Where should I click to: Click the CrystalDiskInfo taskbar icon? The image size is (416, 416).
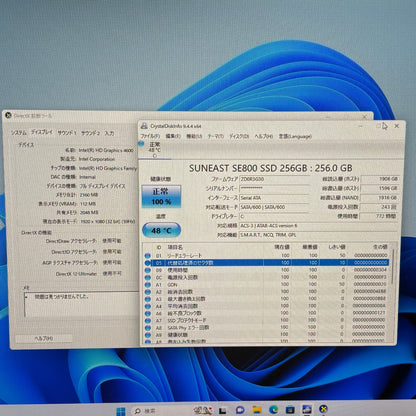307,409
